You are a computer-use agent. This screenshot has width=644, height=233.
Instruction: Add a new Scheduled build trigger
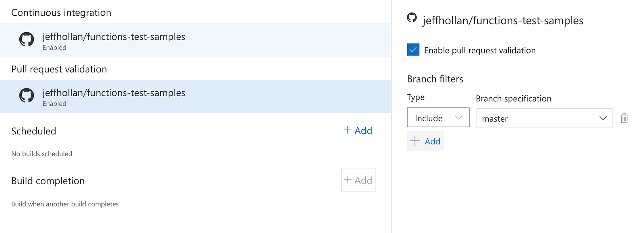(x=358, y=130)
